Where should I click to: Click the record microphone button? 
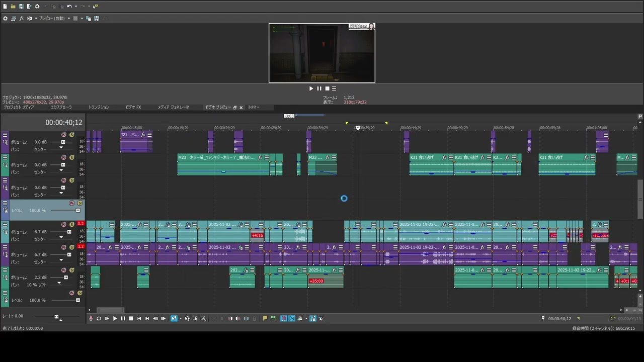click(x=91, y=318)
